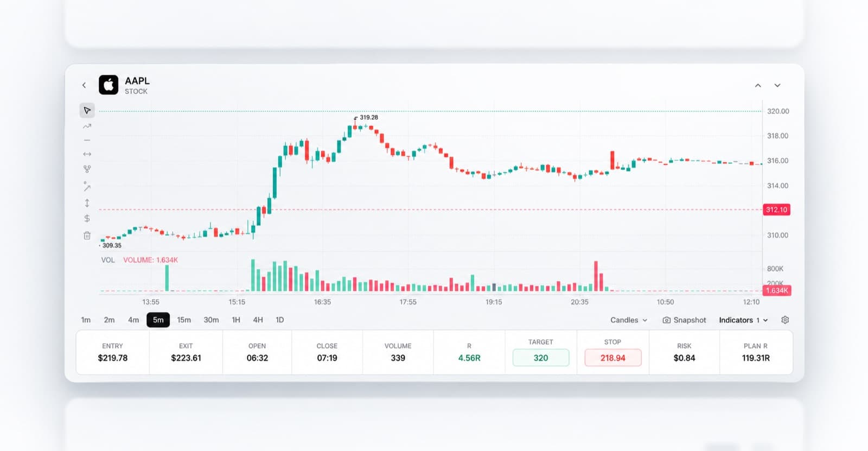Open chart settings gear
Viewport: 868px width, 451px height.
pos(785,320)
